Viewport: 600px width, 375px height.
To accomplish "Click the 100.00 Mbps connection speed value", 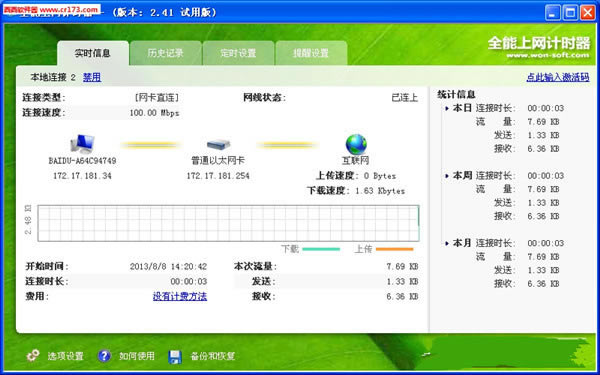I will [154, 113].
